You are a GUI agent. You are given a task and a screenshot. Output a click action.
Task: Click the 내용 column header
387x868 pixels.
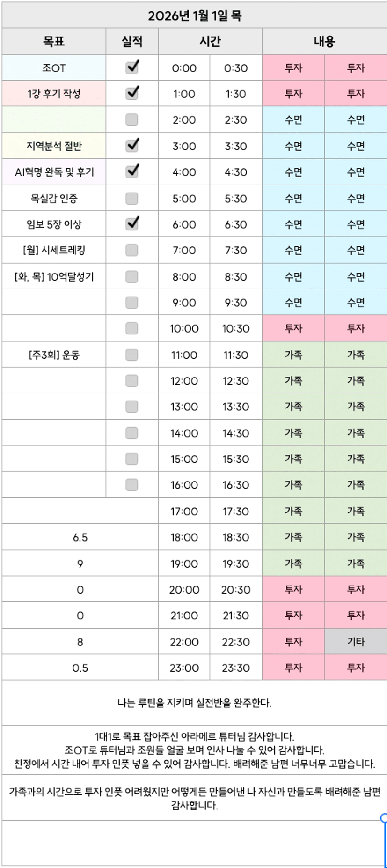[x=324, y=42]
